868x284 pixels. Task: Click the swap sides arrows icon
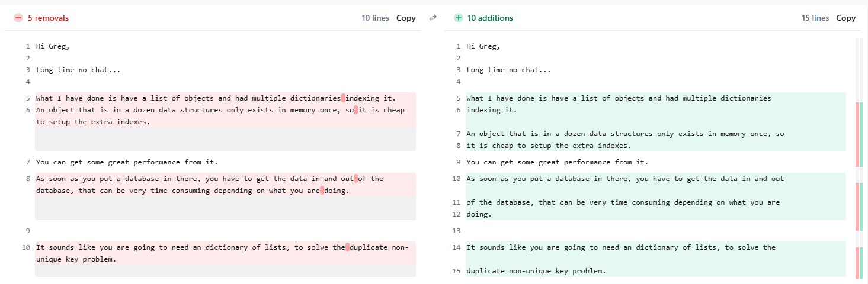(433, 18)
